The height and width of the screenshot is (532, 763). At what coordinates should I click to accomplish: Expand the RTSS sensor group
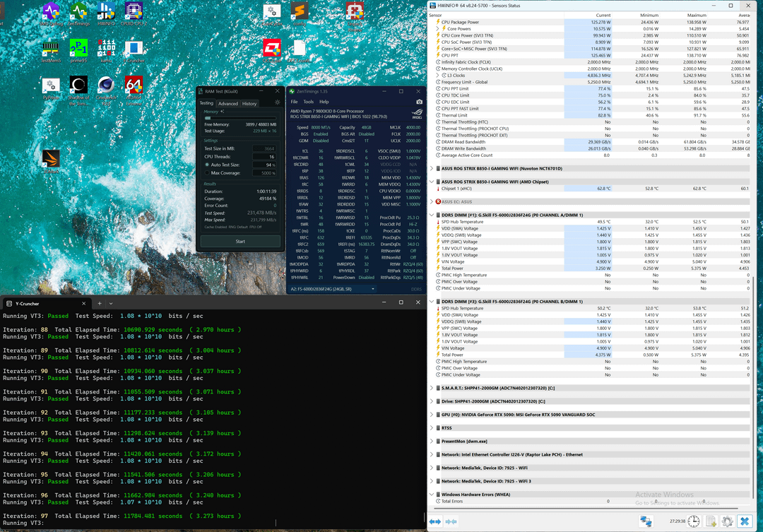coord(432,428)
